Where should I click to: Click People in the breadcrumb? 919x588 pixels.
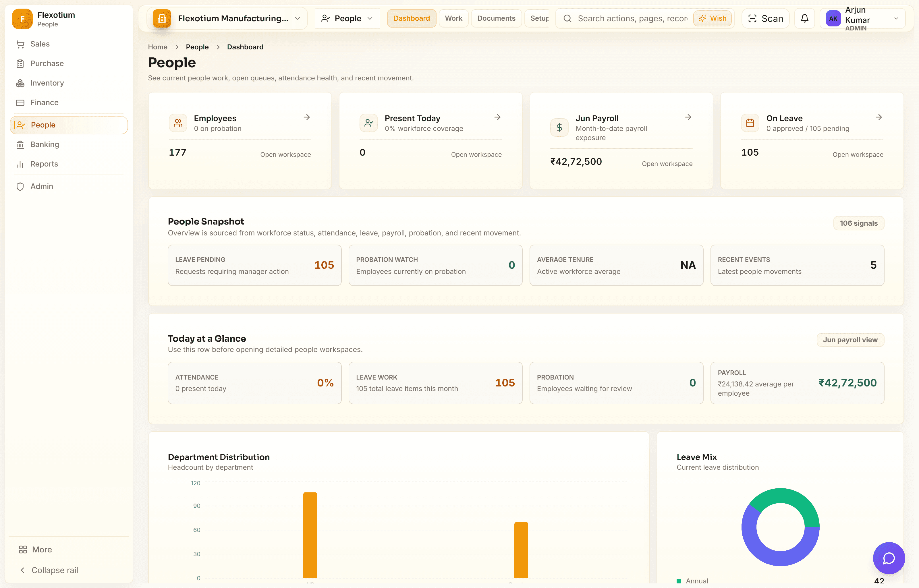point(197,47)
